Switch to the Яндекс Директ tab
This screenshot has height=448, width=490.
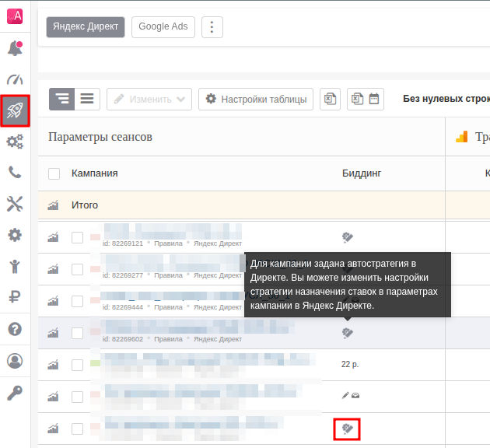coord(86,26)
